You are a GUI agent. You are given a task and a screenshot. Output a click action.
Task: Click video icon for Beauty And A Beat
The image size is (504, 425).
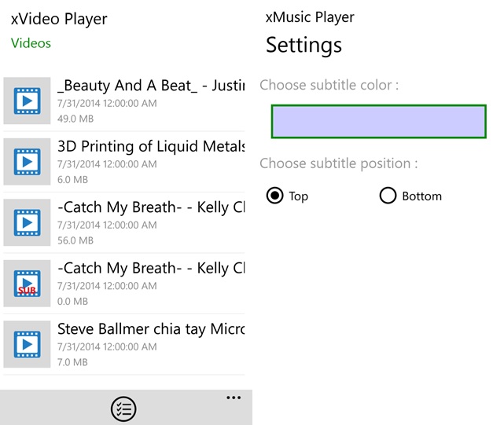click(27, 101)
